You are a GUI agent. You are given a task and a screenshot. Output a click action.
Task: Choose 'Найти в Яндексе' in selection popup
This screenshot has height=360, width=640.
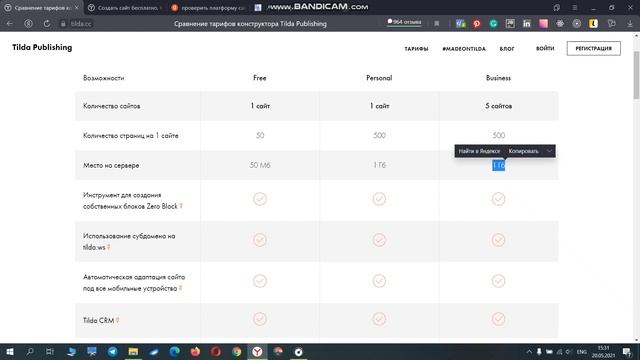click(479, 151)
